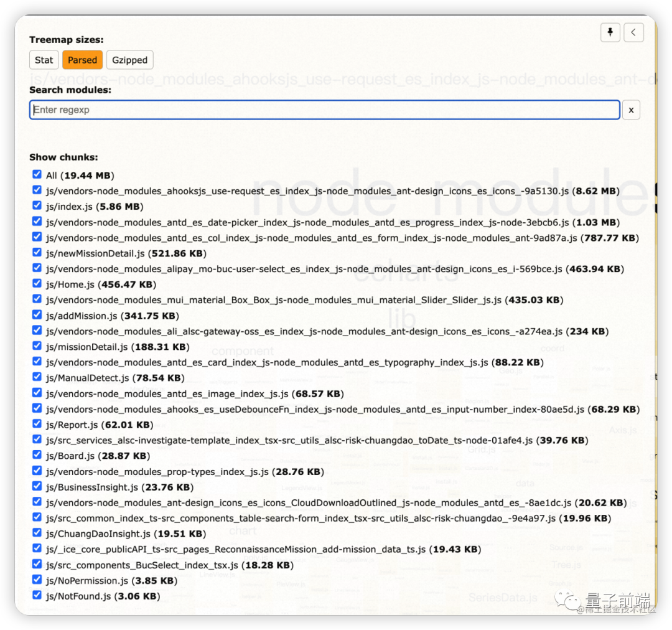Toggle the antd_es_card 88.22 KB chunk checkbox
Image resolution: width=672 pixels, height=630 pixels.
coord(37,362)
